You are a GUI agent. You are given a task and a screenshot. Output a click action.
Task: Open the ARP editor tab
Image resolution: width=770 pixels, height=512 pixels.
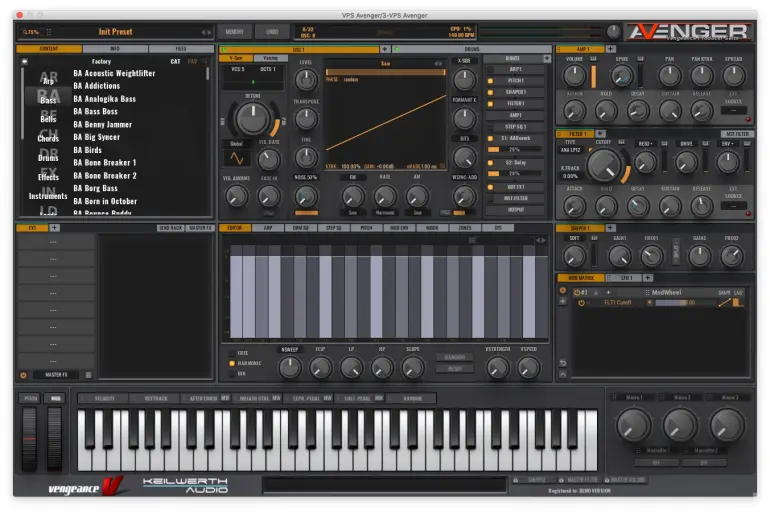(268, 228)
